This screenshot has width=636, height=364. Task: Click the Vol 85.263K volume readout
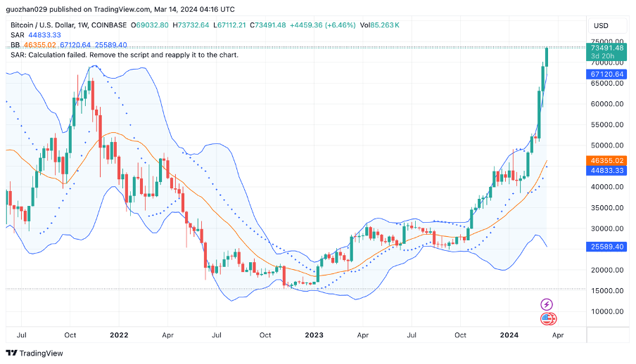coord(380,25)
